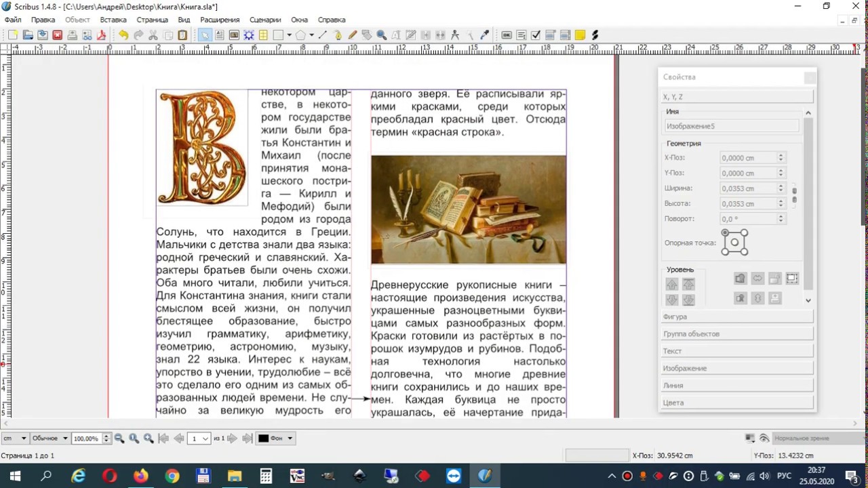Open the Сценарии menu

[265, 20]
